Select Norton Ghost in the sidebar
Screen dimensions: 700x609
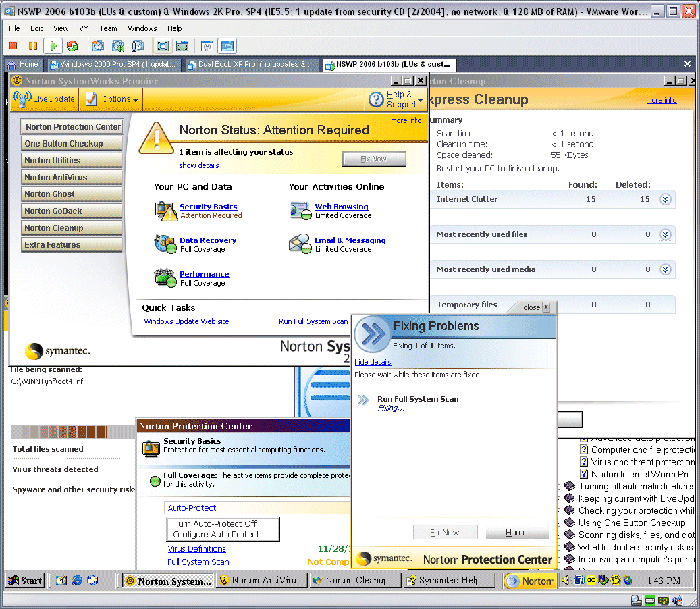(50, 194)
